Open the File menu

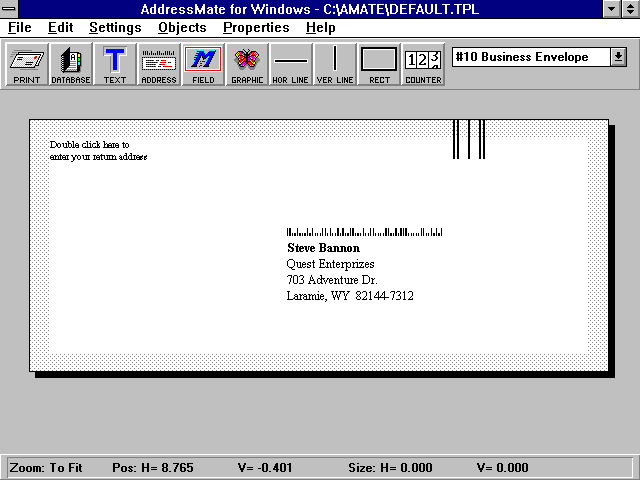point(20,28)
